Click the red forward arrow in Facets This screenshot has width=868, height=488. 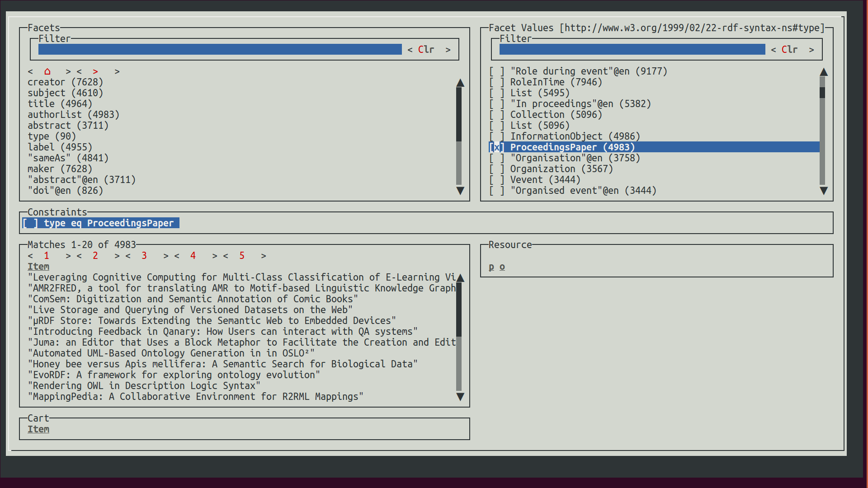tap(95, 71)
